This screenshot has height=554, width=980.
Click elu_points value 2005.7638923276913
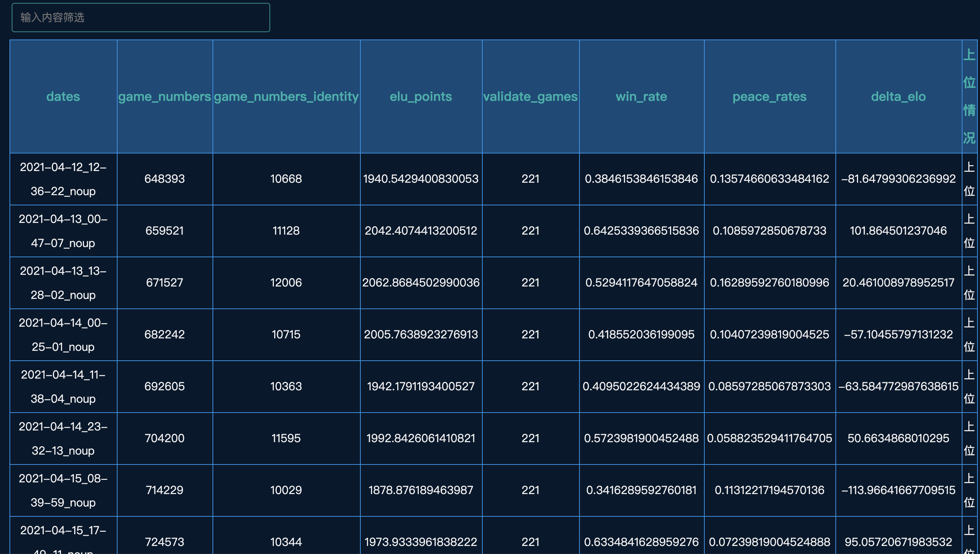(421, 334)
